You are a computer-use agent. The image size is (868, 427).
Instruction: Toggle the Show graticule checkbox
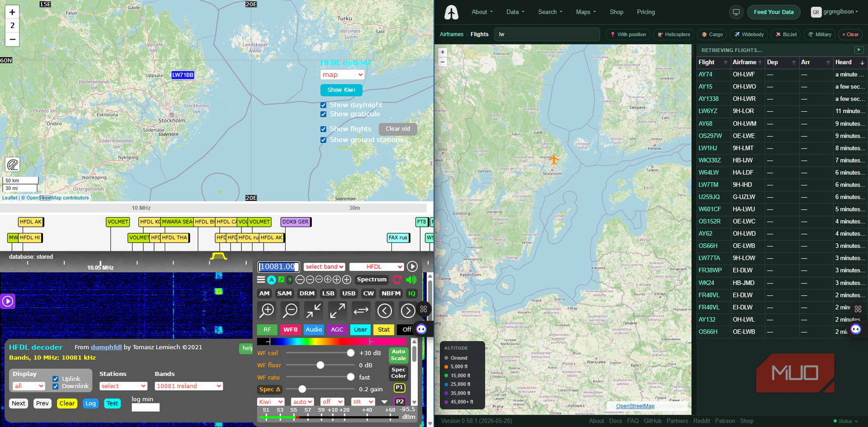(x=324, y=114)
